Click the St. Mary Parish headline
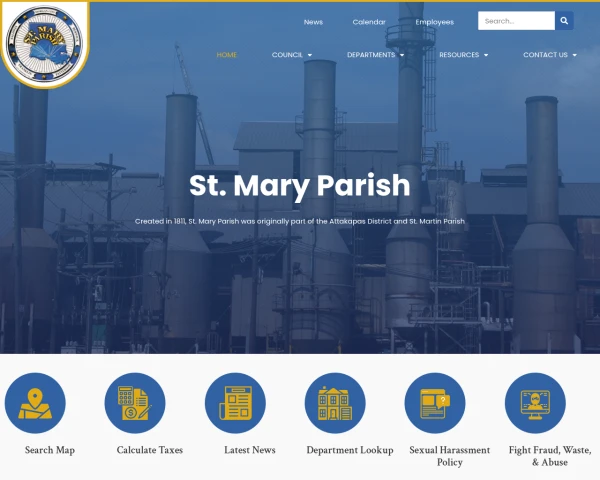Screen dimensions: 600x480 [x=300, y=186]
